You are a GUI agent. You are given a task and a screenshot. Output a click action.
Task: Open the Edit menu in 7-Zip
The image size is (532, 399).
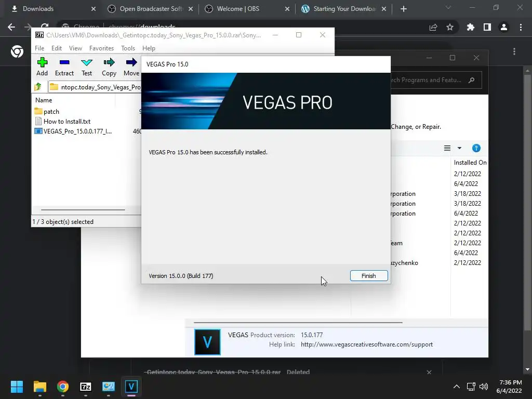pos(56,48)
